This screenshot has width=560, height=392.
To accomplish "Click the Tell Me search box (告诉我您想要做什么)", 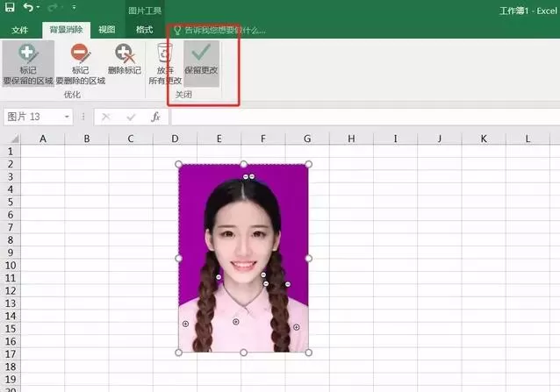I will pos(219,31).
